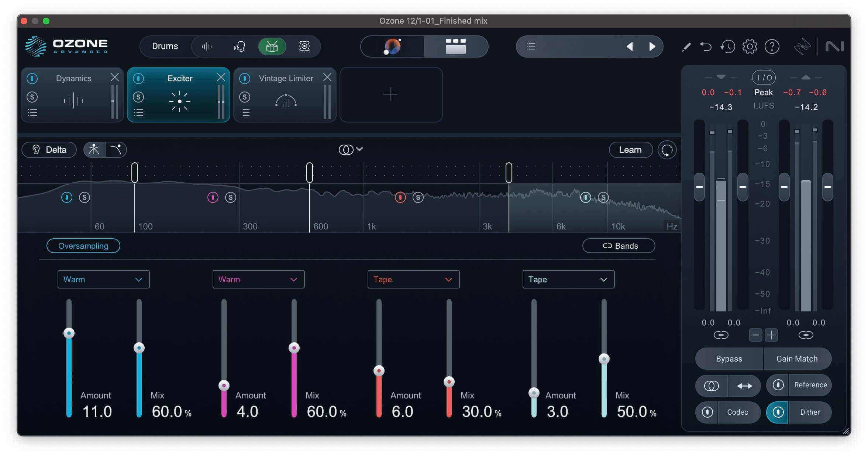Select the vocal target head icon
This screenshot has height=456, width=868.
coord(239,46)
